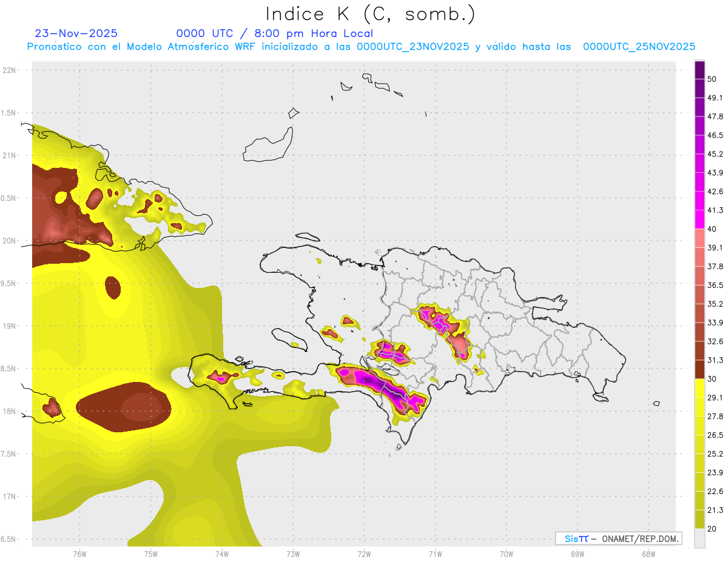The image size is (728, 562).
Task: Click the '68W' longitude axis label
Action: click(649, 554)
